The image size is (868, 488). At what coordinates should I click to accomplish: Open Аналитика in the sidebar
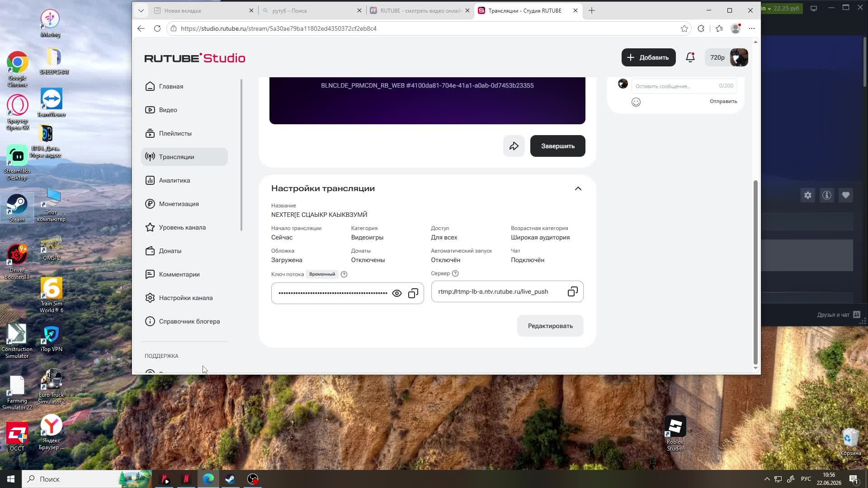184,180
